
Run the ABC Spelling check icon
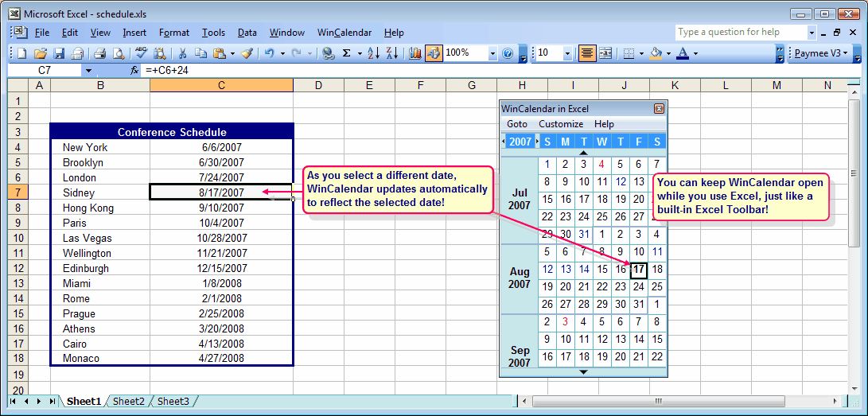141,53
